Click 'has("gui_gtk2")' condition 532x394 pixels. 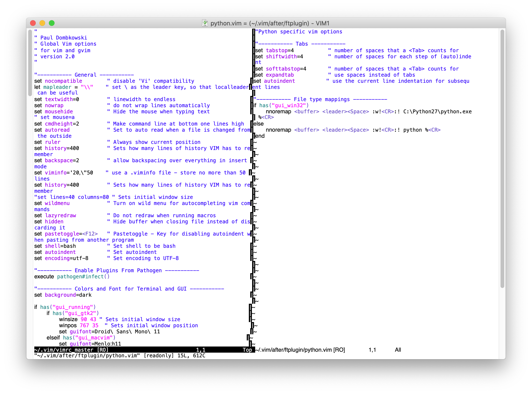click(x=76, y=313)
